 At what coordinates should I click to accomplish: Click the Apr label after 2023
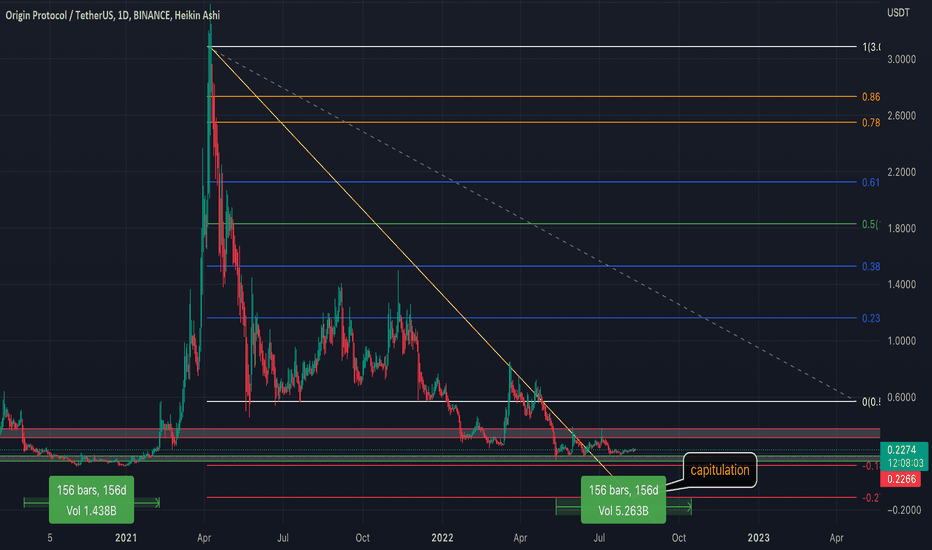pyautogui.click(x=836, y=538)
